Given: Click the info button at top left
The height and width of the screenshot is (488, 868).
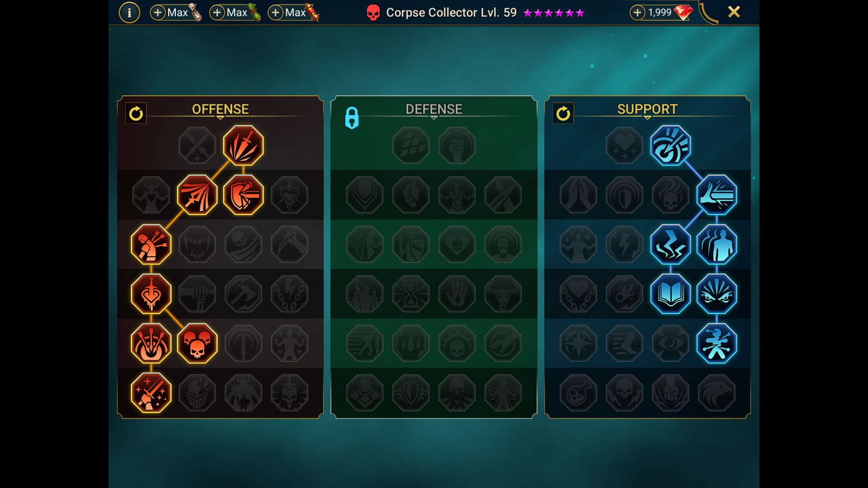Looking at the screenshot, I should click(x=129, y=13).
